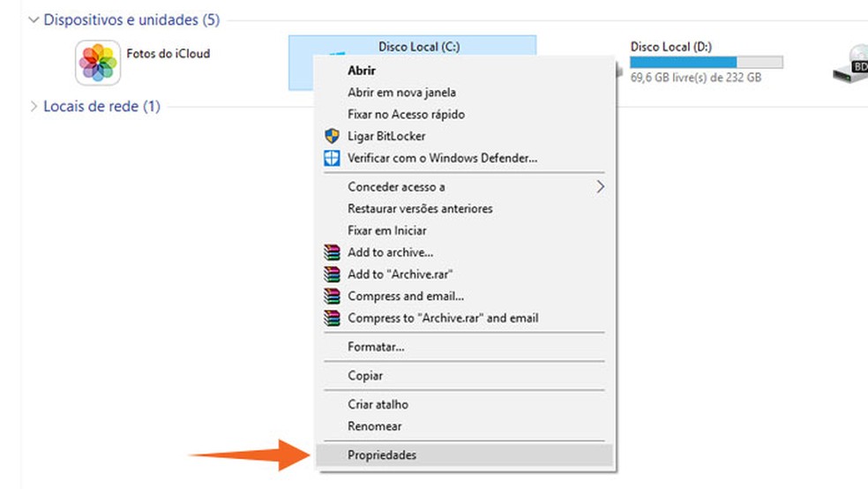The image size is (868, 489).
Task: Choose Formatar... from the menu
Action: (376, 347)
